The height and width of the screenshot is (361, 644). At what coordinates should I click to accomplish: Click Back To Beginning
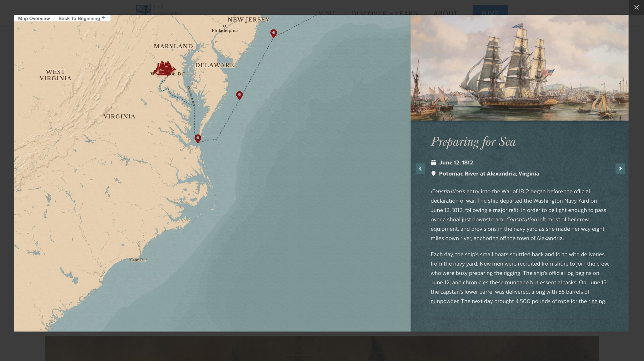[x=82, y=18]
